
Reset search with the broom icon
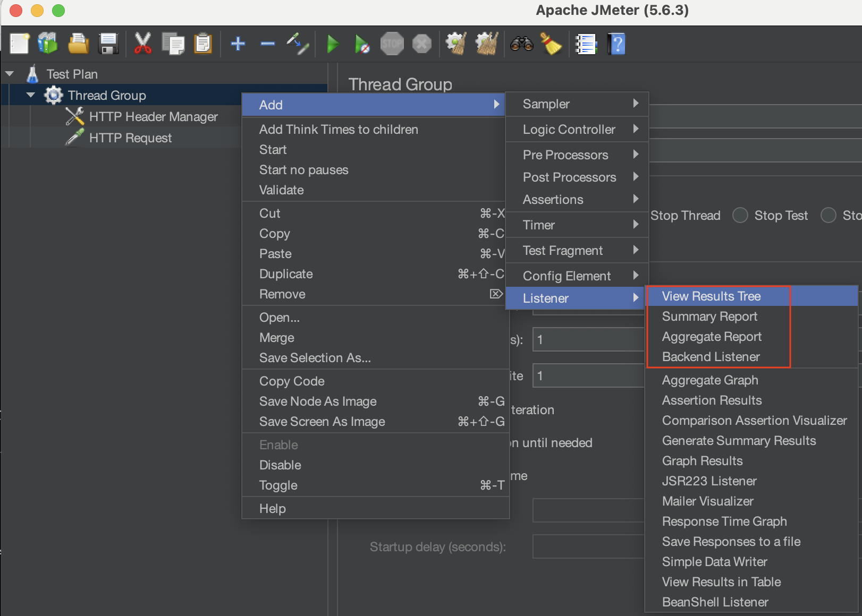pos(551,44)
